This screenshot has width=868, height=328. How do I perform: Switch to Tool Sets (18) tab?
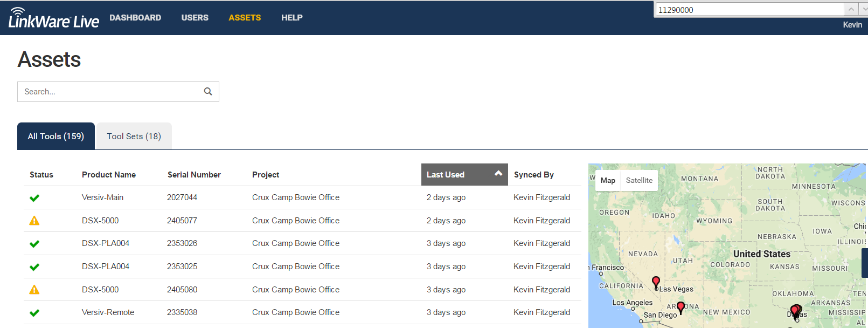134,136
